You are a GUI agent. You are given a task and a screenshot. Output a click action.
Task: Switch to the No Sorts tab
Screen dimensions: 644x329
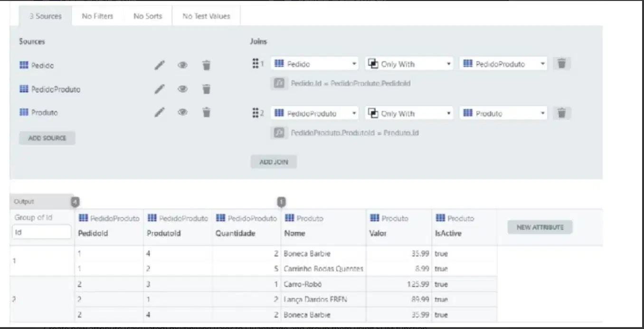tap(148, 16)
